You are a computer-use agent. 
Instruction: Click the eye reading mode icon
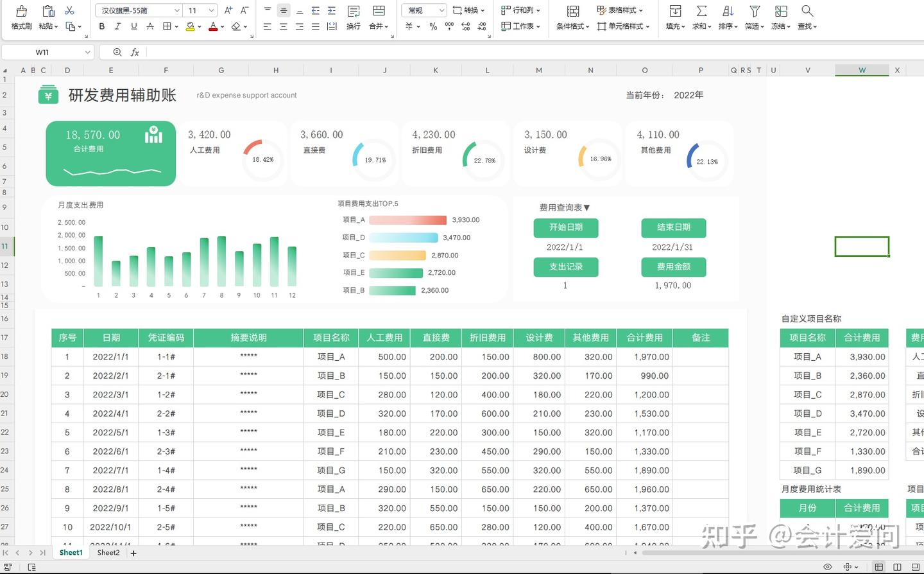point(828,567)
